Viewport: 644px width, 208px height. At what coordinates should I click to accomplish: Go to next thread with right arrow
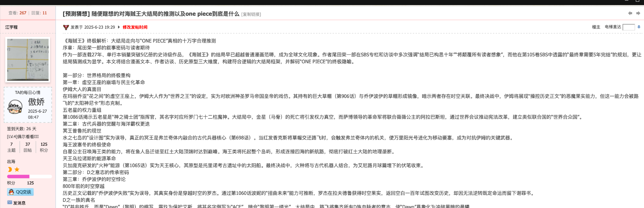click(x=638, y=13)
